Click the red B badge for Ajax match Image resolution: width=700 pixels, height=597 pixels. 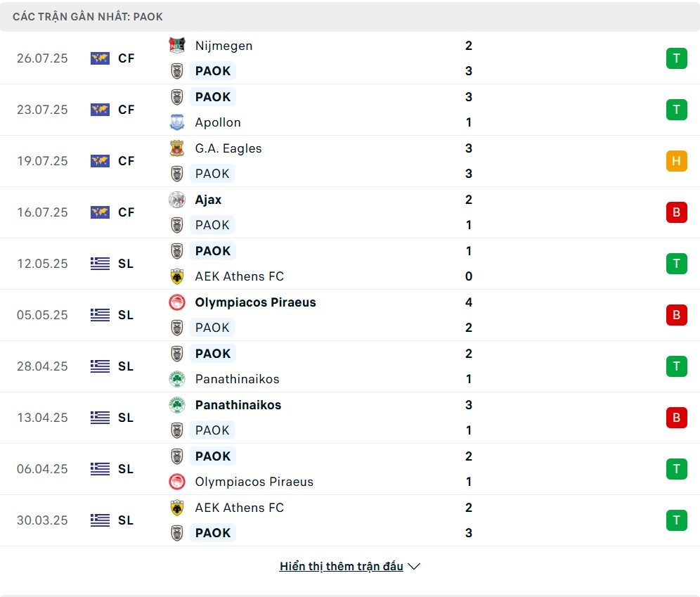pyautogui.click(x=676, y=212)
